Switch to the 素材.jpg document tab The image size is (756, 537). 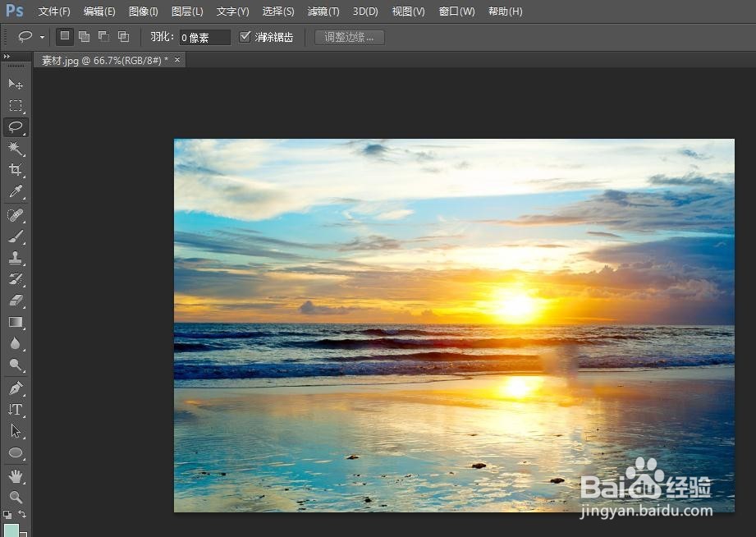104,60
